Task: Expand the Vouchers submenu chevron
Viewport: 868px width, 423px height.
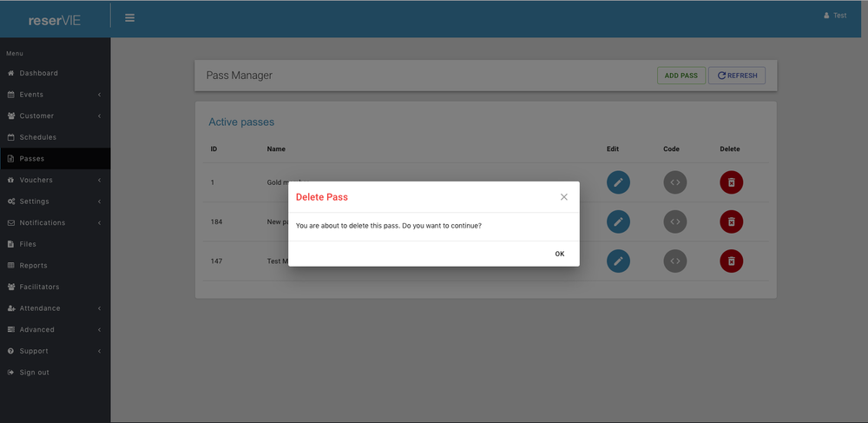Action: coord(99,180)
